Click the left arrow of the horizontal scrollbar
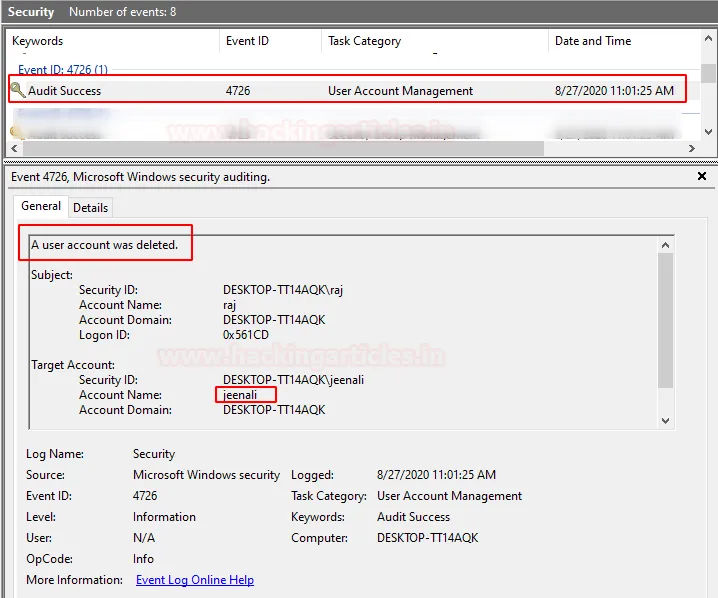This screenshot has height=598, width=718. 14,148
